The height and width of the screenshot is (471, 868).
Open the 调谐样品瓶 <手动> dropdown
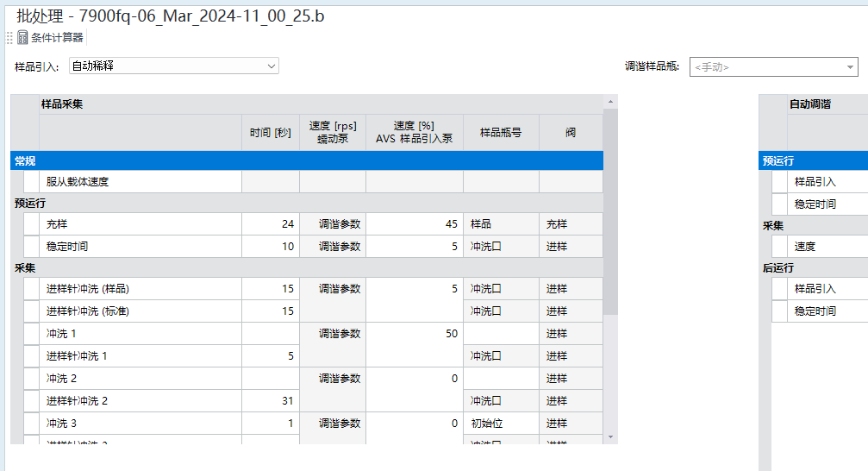[x=773, y=67]
